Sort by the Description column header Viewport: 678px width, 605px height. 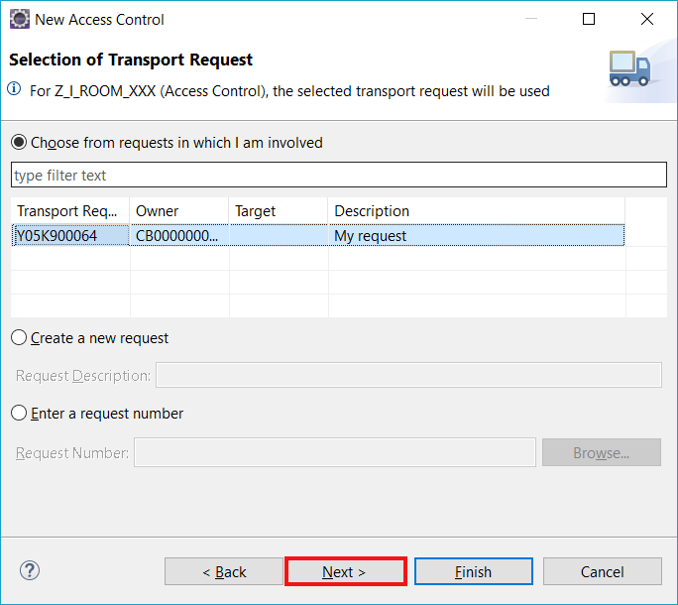[476, 211]
